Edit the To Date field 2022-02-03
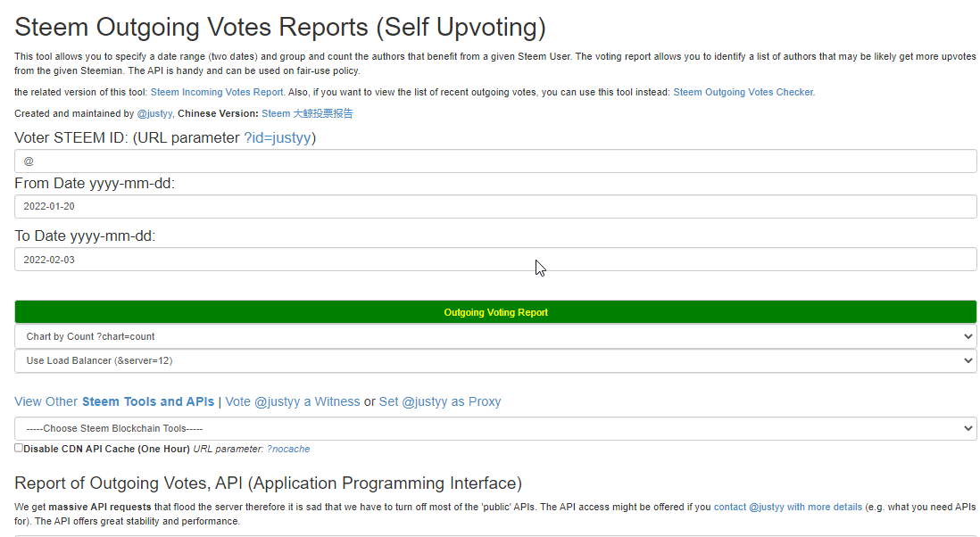Screen dimensions: 980x537 495,260
